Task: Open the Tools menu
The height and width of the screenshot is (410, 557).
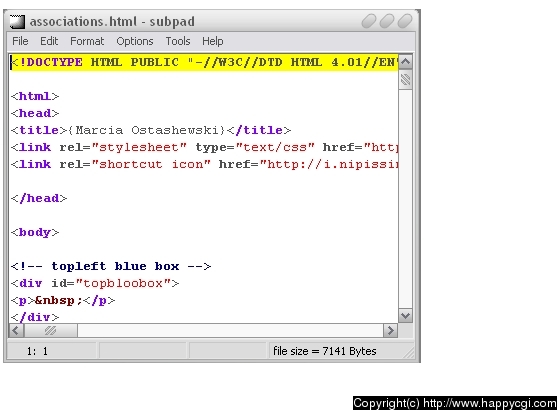Action: point(178,41)
